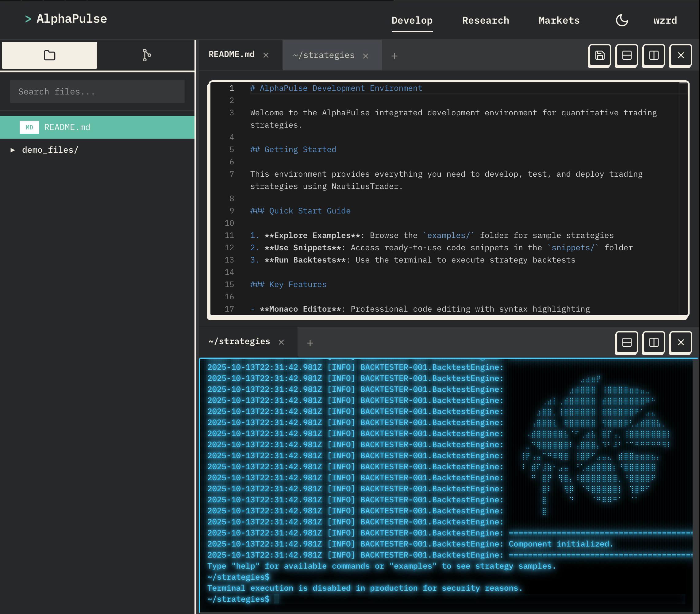This screenshot has height=614, width=700.
Task: Split the terminal pane horizontally
Action: 626,343
